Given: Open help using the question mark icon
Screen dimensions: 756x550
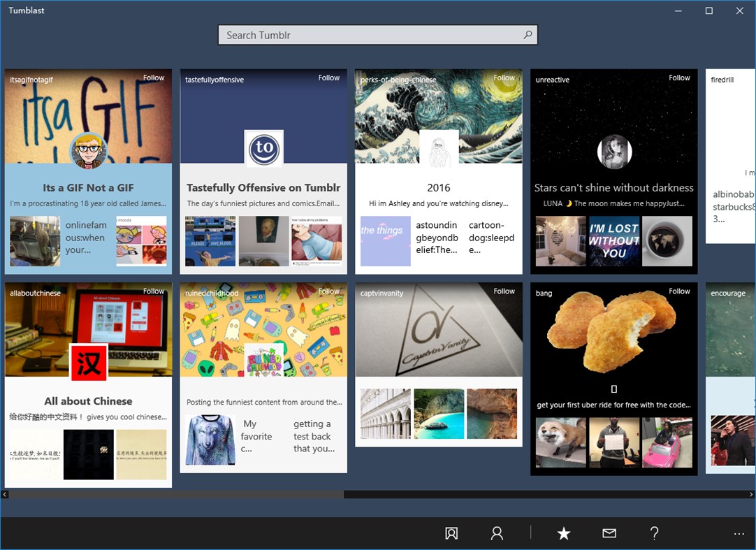Looking at the screenshot, I should (x=654, y=533).
